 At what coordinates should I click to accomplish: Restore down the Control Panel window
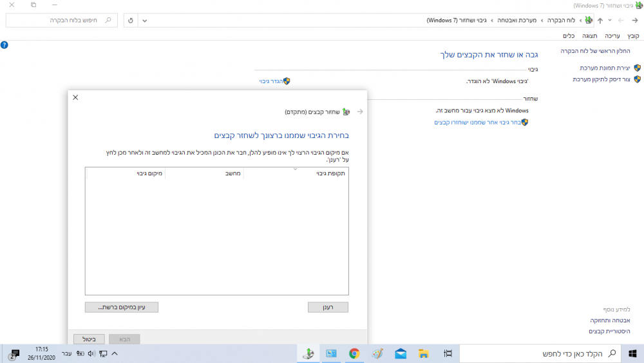[x=33, y=5]
